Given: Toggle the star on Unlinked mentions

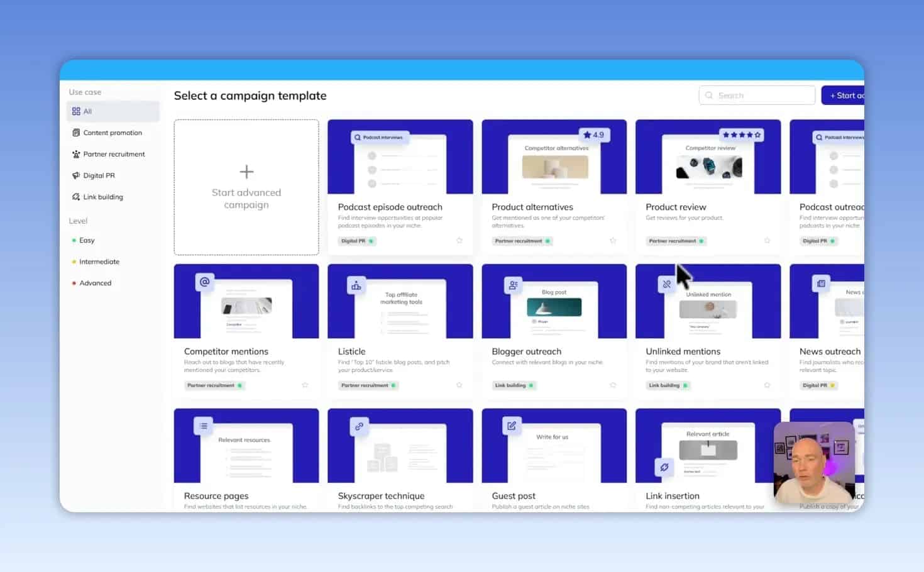Looking at the screenshot, I should tap(767, 385).
